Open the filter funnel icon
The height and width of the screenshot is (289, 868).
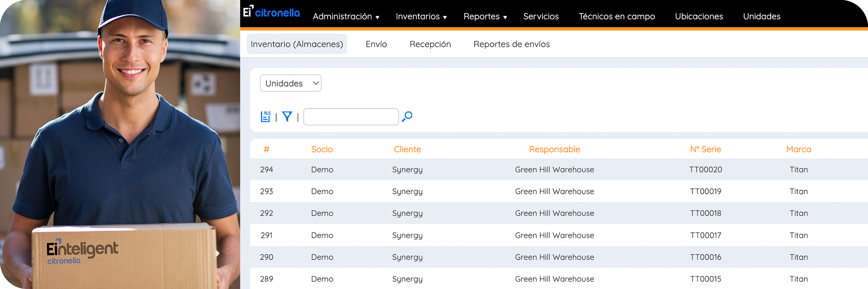(287, 117)
